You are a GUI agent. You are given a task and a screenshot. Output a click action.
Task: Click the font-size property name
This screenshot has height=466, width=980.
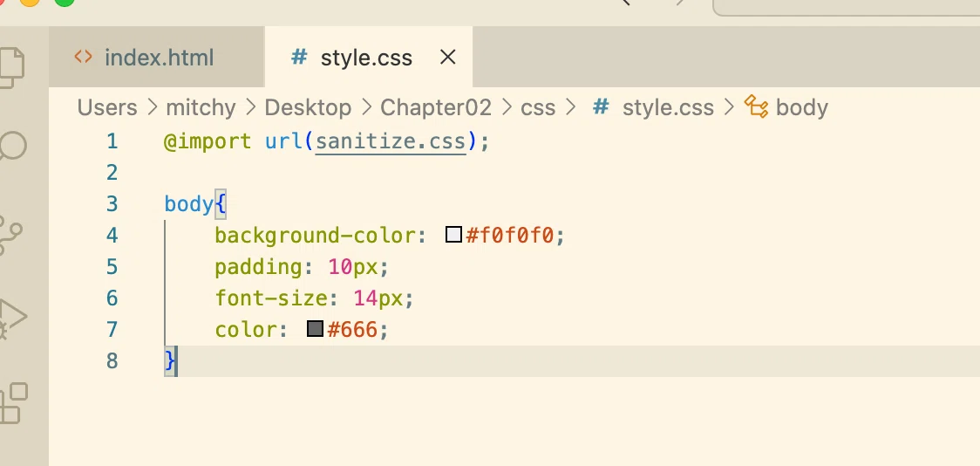[271, 298]
